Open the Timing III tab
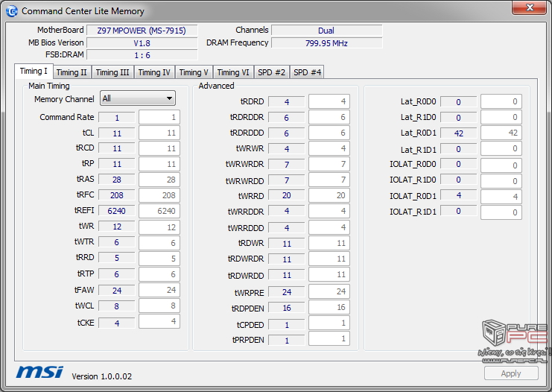 tap(112, 72)
